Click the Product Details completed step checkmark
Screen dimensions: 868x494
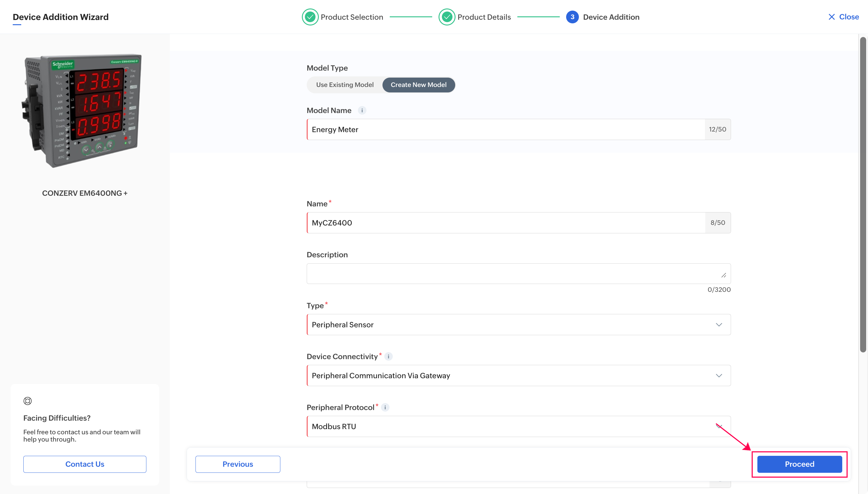447,17
